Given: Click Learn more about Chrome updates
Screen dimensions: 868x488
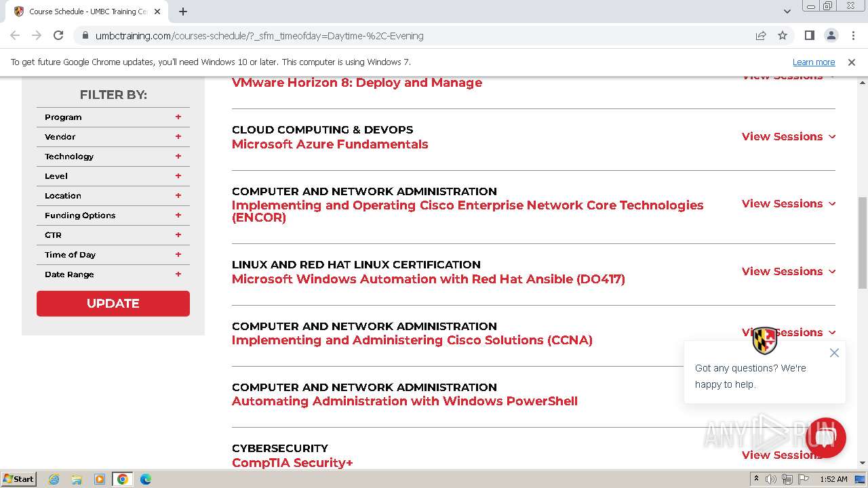Looking at the screenshot, I should [814, 62].
